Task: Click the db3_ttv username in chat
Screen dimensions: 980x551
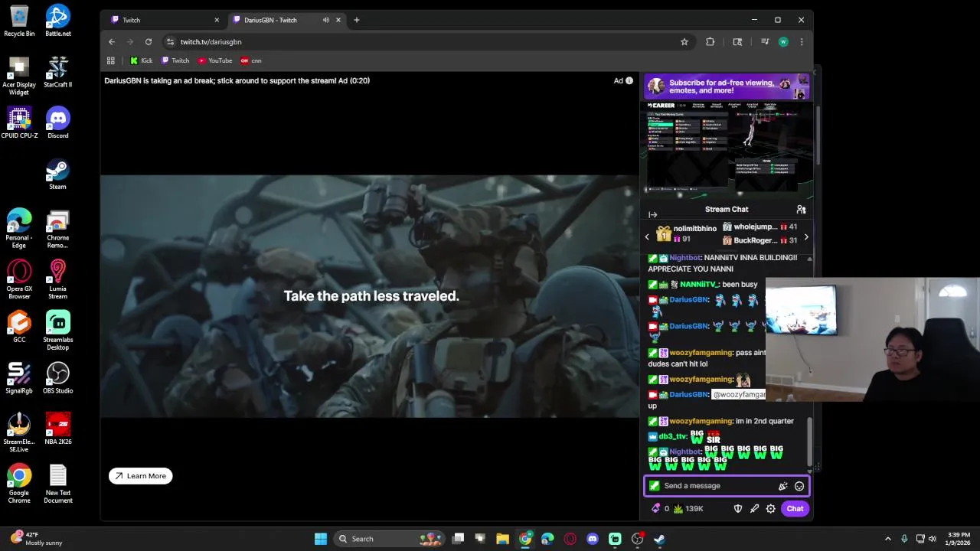Action: tap(673, 437)
